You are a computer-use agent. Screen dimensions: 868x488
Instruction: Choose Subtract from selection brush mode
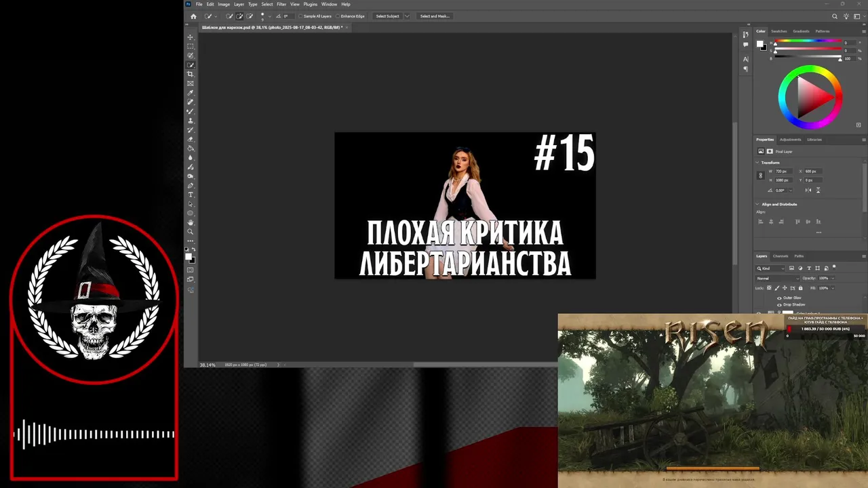[x=250, y=16]
